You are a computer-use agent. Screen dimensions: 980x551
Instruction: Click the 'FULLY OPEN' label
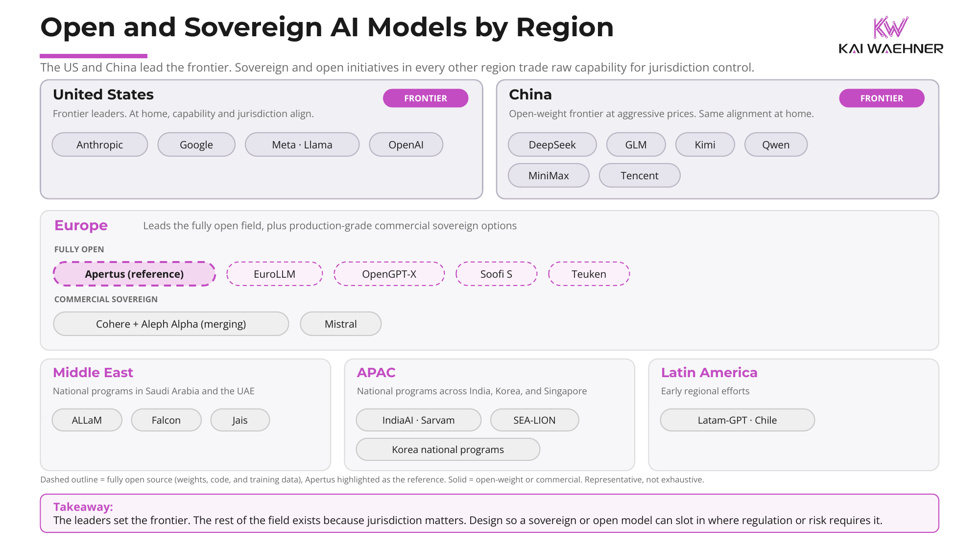(79, 249)
